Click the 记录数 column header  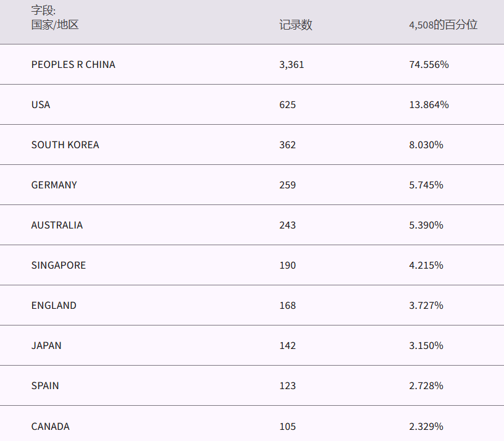click(x=295, y=25)
